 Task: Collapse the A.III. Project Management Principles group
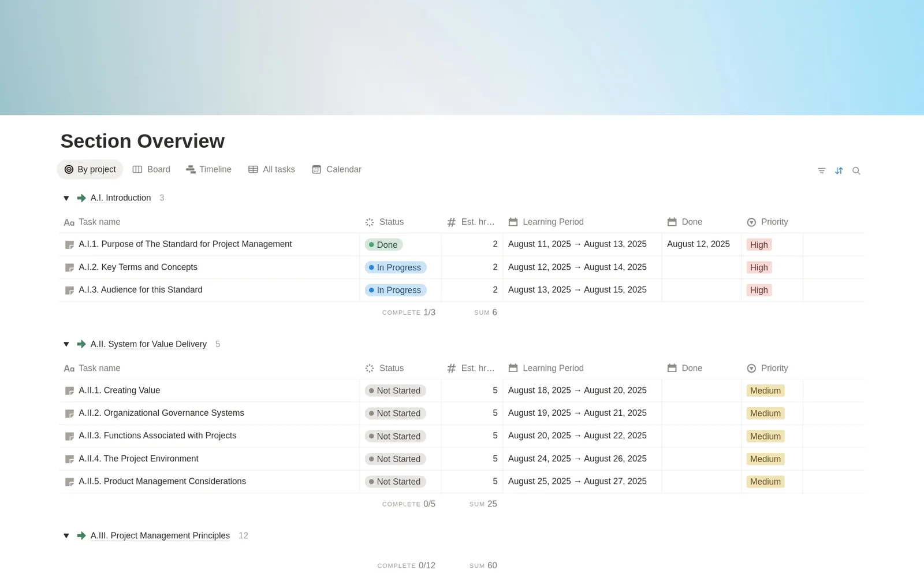66,536
